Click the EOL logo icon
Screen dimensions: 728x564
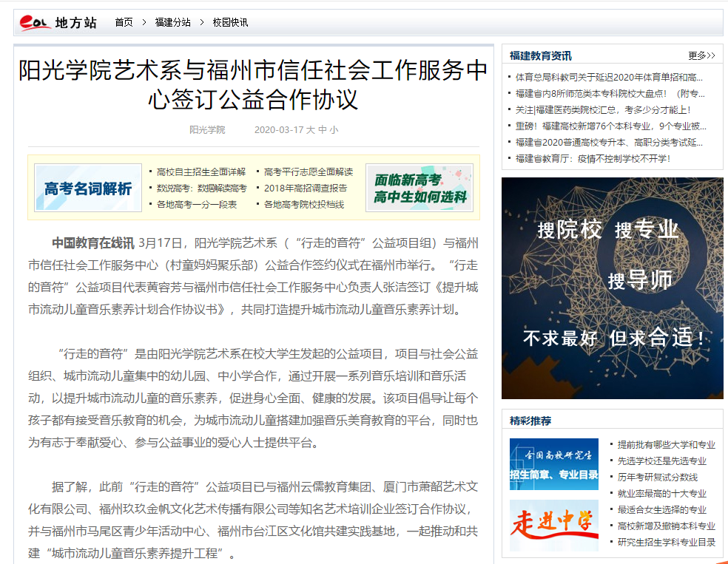pyautogui.click(x=35, y=23)
